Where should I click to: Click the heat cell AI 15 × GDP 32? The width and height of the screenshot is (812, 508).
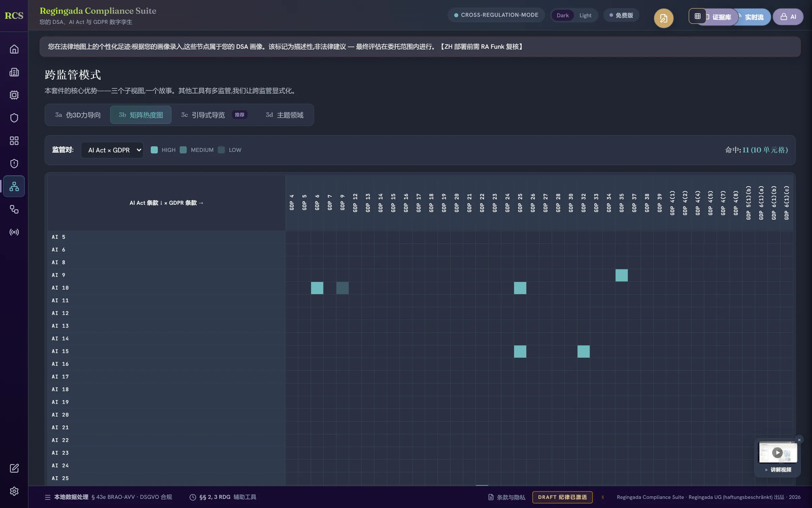[x=584, y=352]
